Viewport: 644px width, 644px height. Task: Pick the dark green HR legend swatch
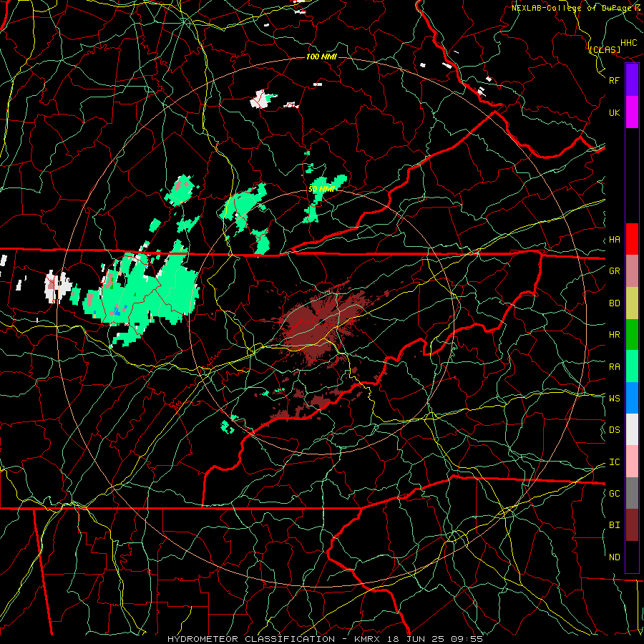(632, 335)
